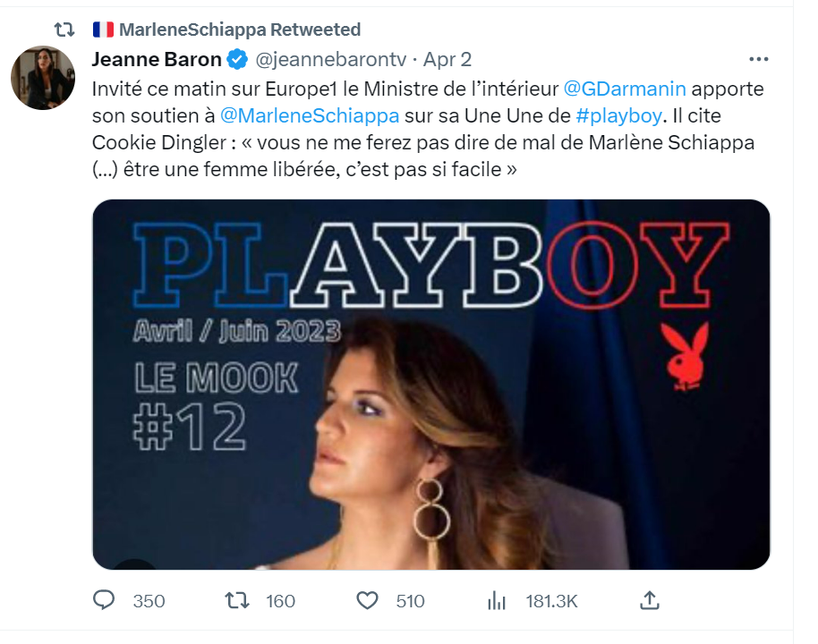818x644 pixels.
Task: Click the small retweeted arrows icon above the avatar
Action: 64,30
